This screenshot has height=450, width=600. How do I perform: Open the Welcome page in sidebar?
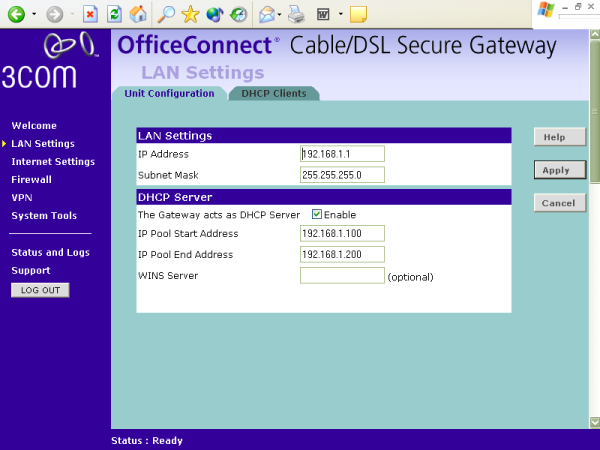34,126
